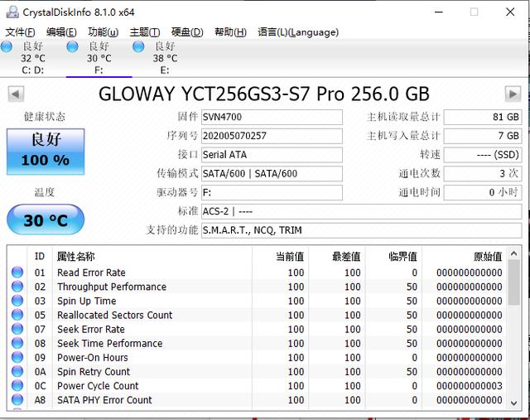Viewport: 530px width, 420px height.
Task: Click the drive letter field F:
Action: [272, 193]
